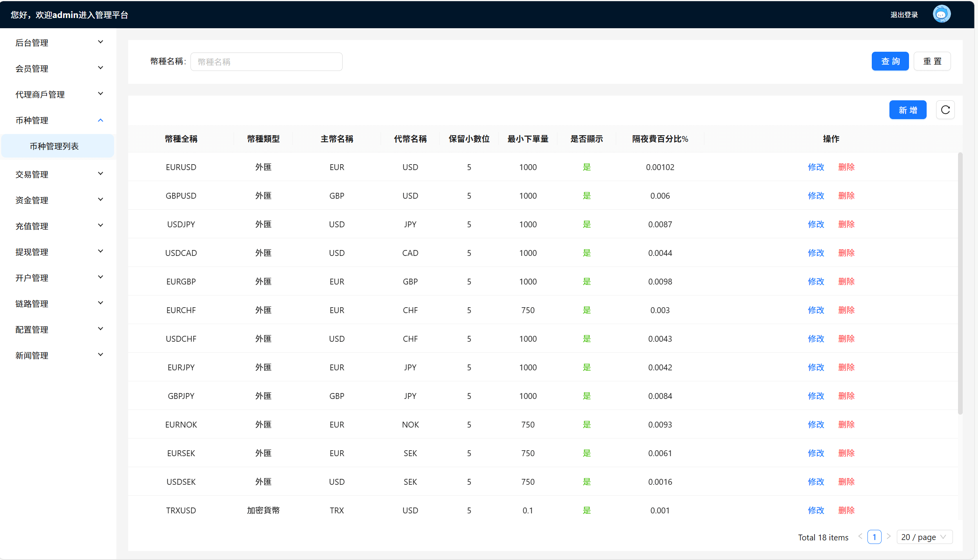Click the table vertical scrollbar

(x=960, y=282)
